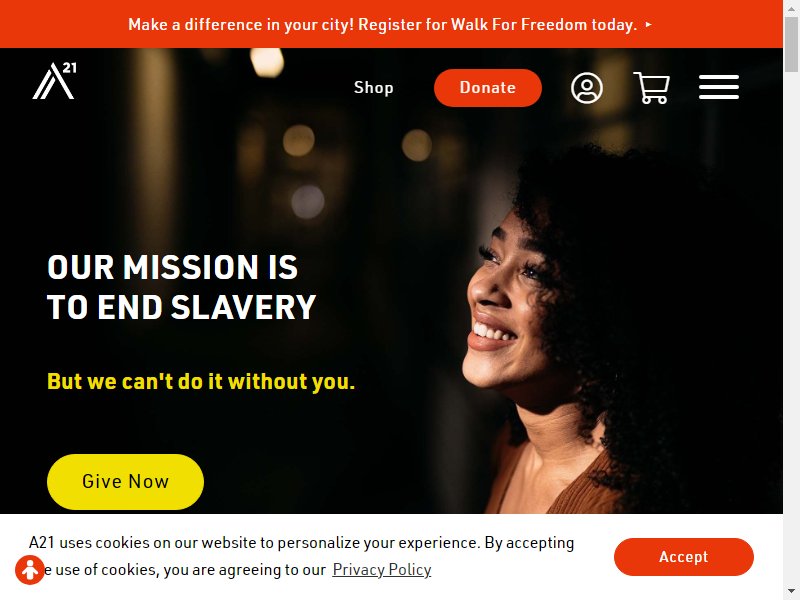800x600 pixels.
Task: Click the 'Our mission is to end slavery' headline
Action: click(x=181, y=287)
